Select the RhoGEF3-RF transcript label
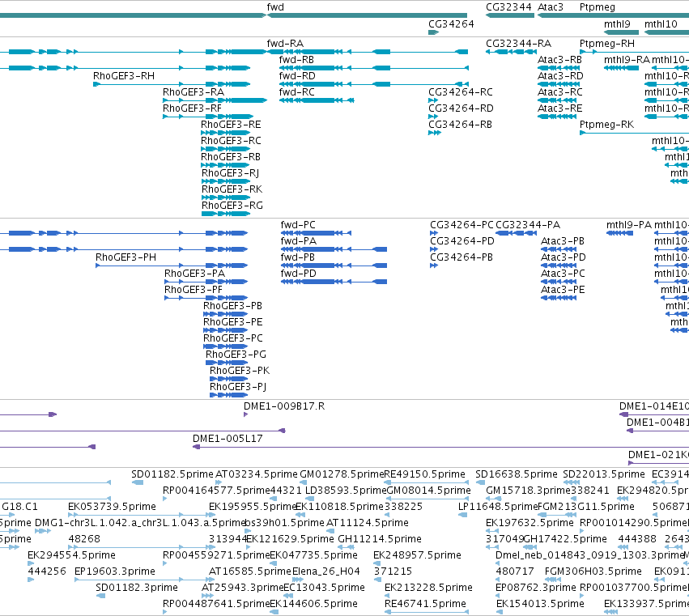This screenshot has width=689, height=616. (x=192, y=108)
